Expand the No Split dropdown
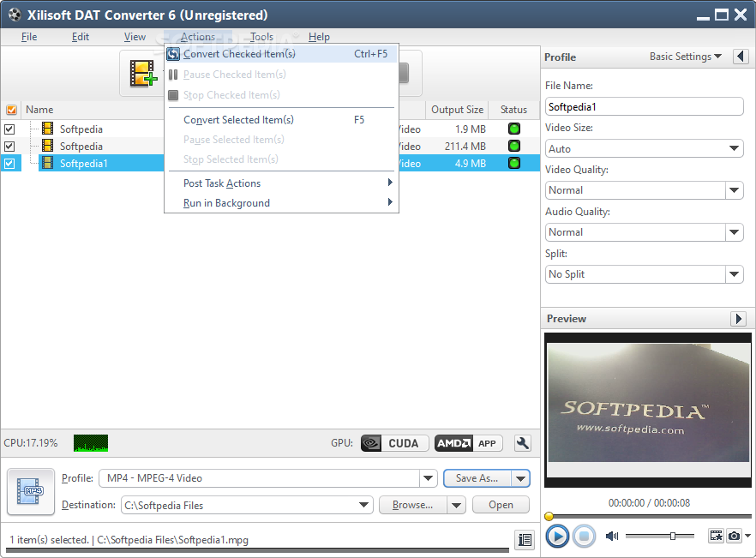The height and width of the screenshot is (558, 756). pyautogui.click(x=734, y=274)
